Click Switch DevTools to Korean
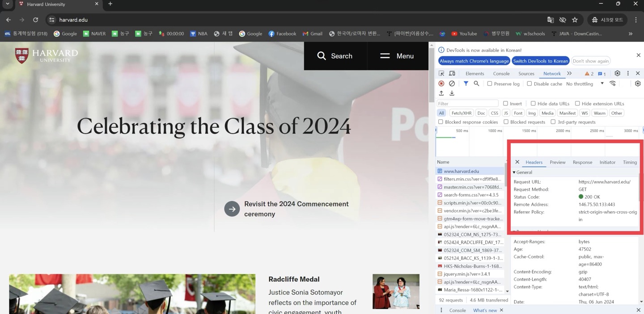644x314 pixels. tap(540, 61)
